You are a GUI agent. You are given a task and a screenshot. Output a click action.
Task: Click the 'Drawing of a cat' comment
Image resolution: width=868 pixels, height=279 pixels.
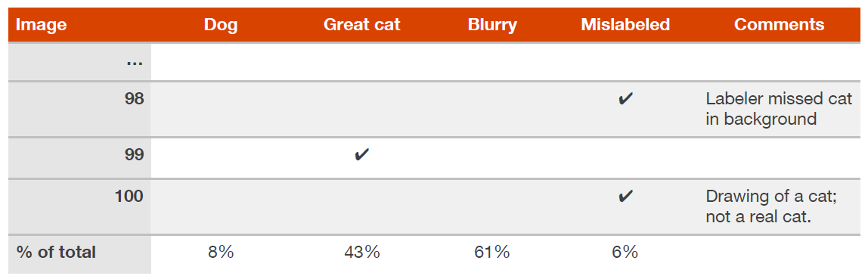[770, 206]
